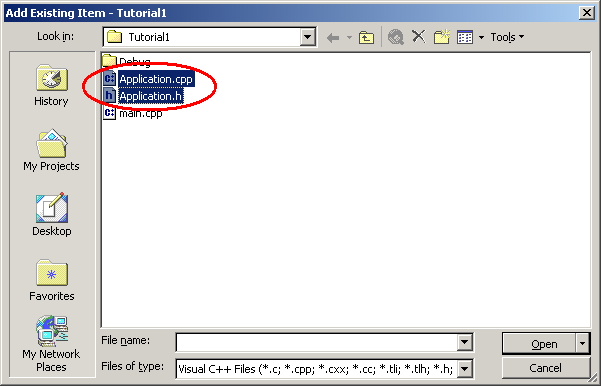Expand the Look in folder dropdown
Image resolution: width=601 pixels, height=386 pixels.
click(307, 37)
